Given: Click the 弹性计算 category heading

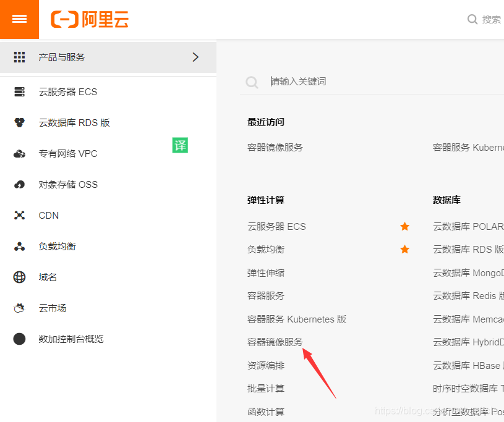Looking at the screenshot, I should click(x=266, y=200).
